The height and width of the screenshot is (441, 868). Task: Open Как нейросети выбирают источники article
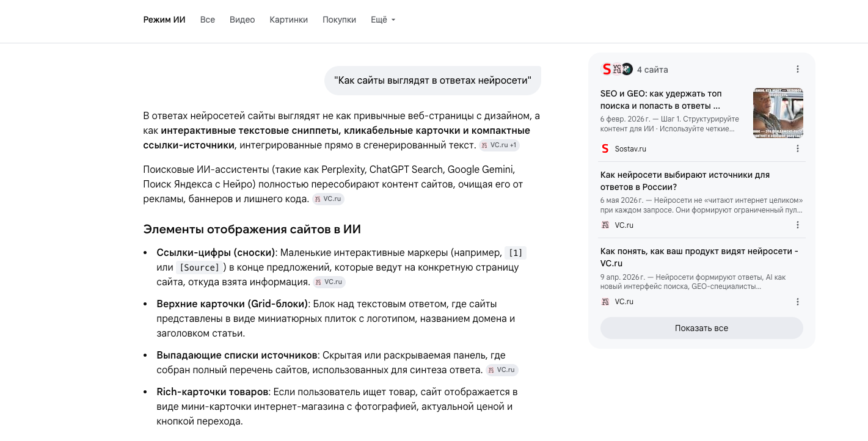point(685,181)
